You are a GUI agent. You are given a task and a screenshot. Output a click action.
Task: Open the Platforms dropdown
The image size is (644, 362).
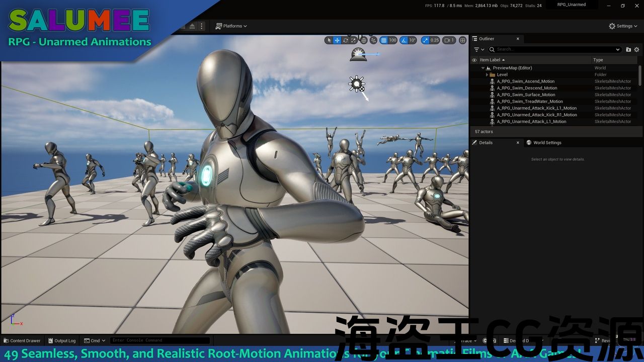[231, 26]
